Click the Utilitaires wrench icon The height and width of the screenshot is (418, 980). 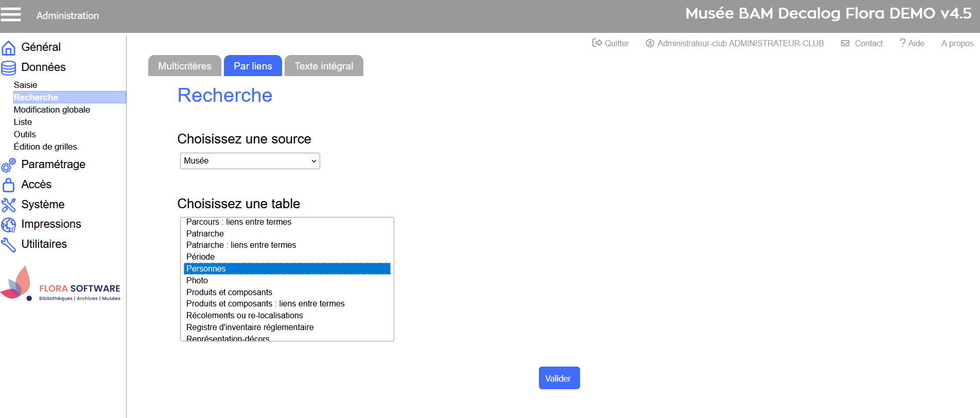pyautogui.click(x=9, y=245)
